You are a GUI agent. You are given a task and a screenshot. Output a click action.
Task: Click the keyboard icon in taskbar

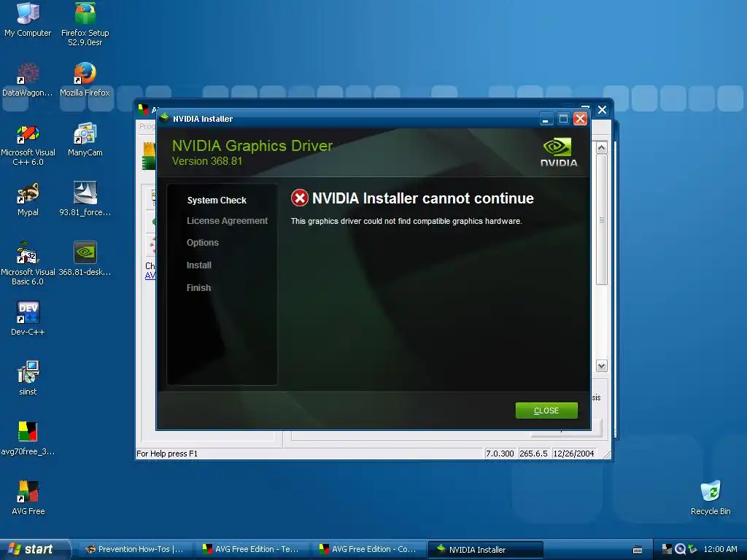pyautogui.click(x=638, y=550)
